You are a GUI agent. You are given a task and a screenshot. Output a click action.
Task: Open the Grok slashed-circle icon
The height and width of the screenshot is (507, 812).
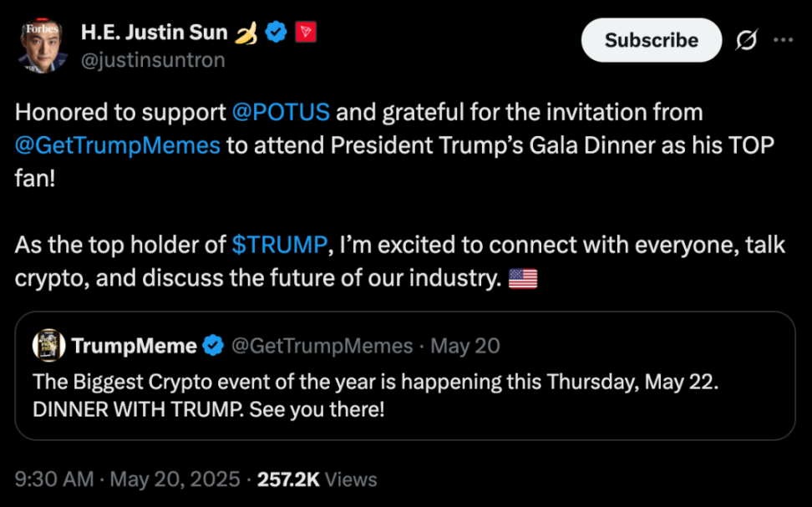click(747, 41)
